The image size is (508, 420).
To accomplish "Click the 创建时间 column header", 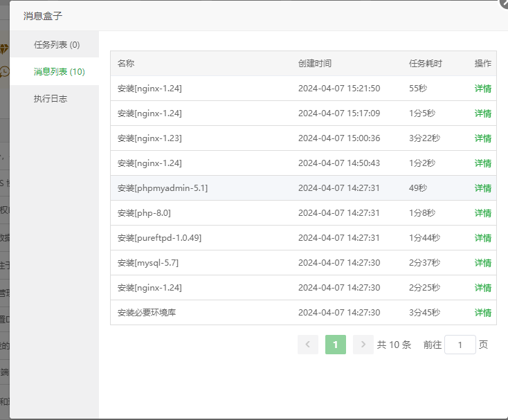I will (315, 64).
